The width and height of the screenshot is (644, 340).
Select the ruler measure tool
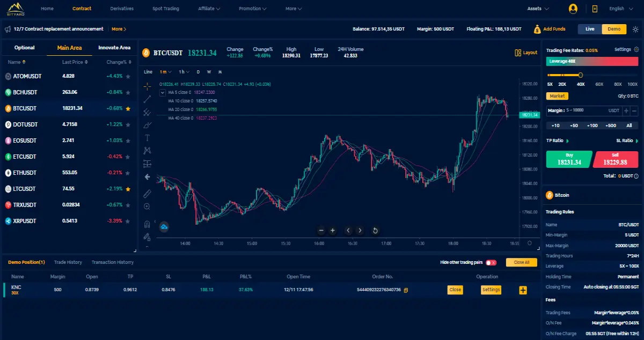147,193
